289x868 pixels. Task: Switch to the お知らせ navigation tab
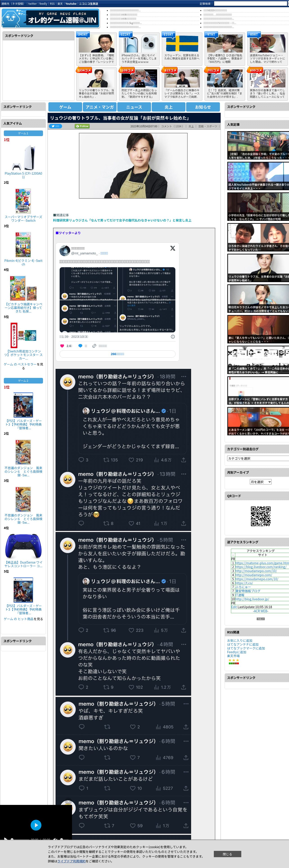(x=203, y=107)
